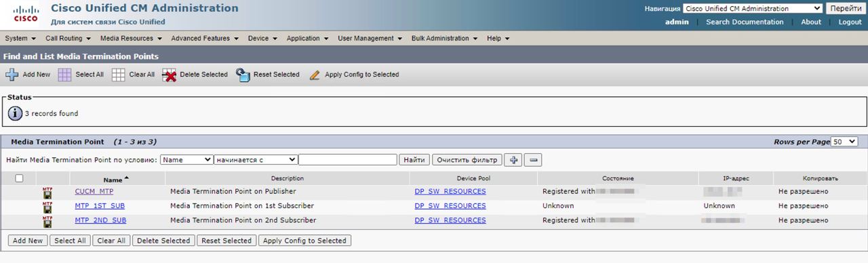Open the Bulk Administration menu

444,39
